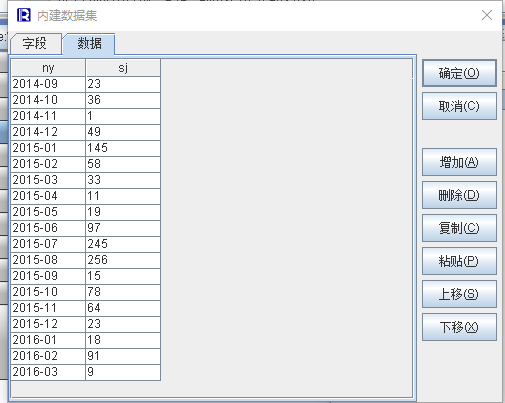Select the 数据 tab

pyautogui.click(x=89, y=44)
